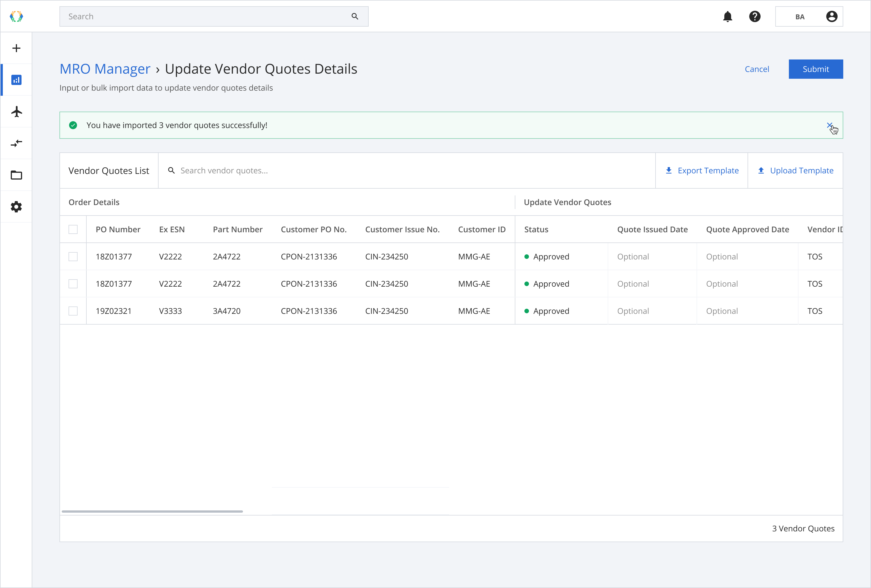Click Quote Issued Date field, second 18Z01377 row
Viewport: 871px width, 588px height.
pos(652,284)
